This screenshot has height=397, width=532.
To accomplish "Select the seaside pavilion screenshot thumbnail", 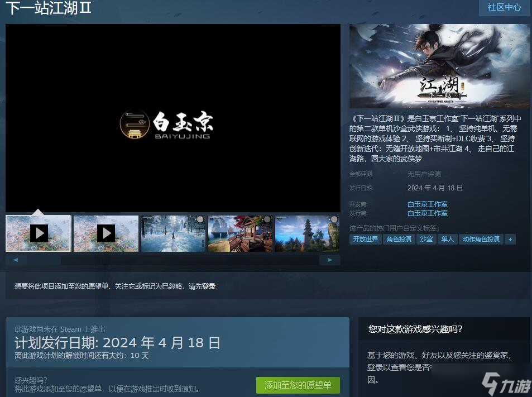I will (240, 233).
